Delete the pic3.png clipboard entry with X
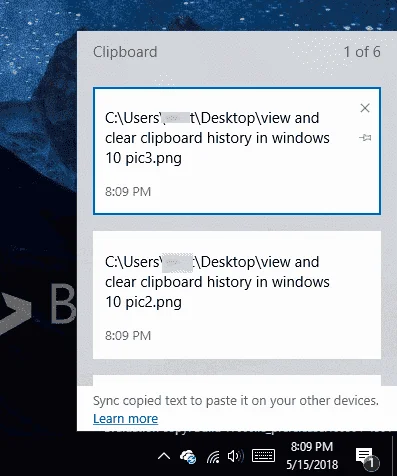This screenshot has height=476, width=397. (x=365, y=108)
